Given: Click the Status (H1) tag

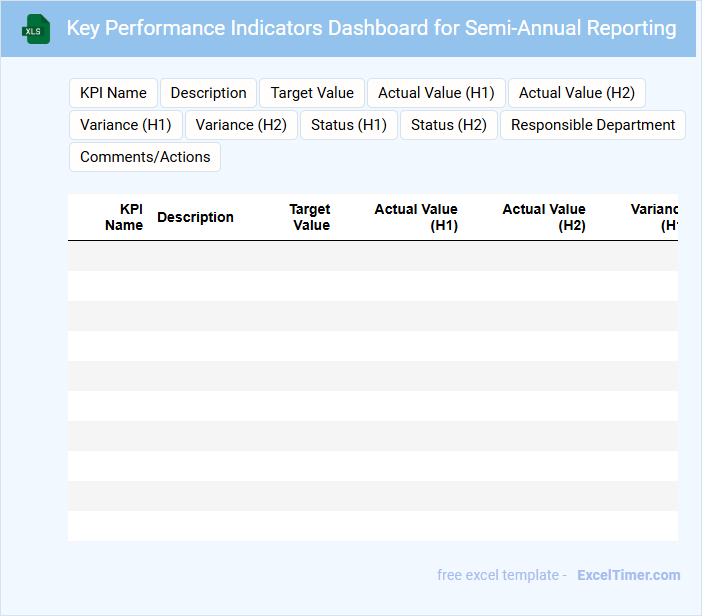Looking at the screenshot, I should click(348, 125).
